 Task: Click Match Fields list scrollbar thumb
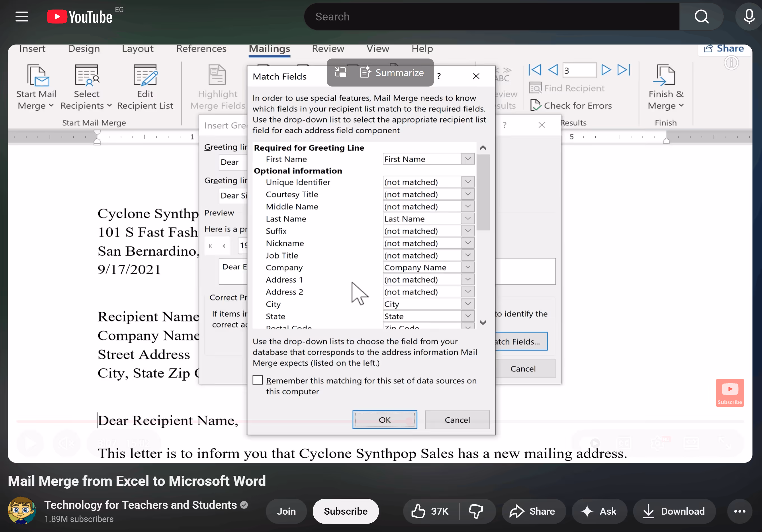[x=483, y=192]
